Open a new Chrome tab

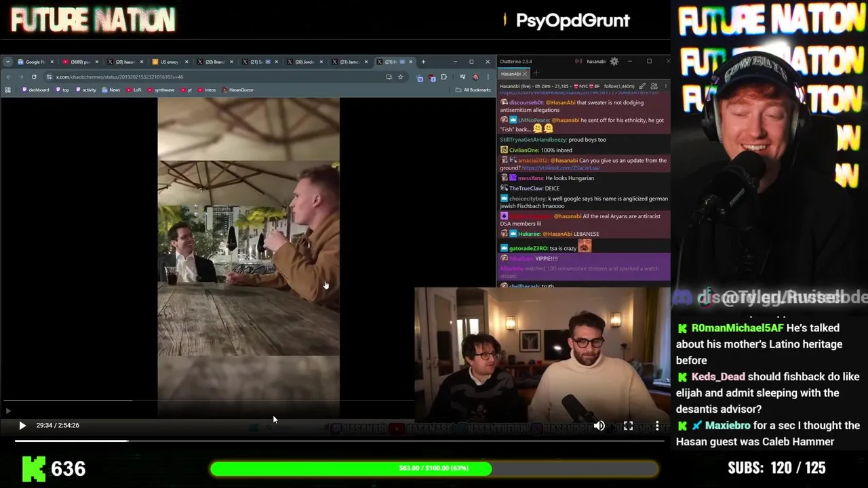coord(423,62)
